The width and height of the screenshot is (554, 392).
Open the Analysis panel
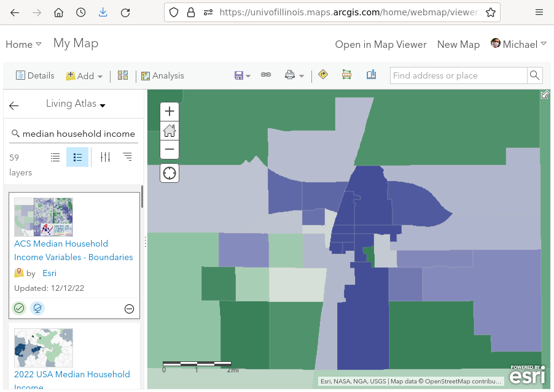(162, 76)
